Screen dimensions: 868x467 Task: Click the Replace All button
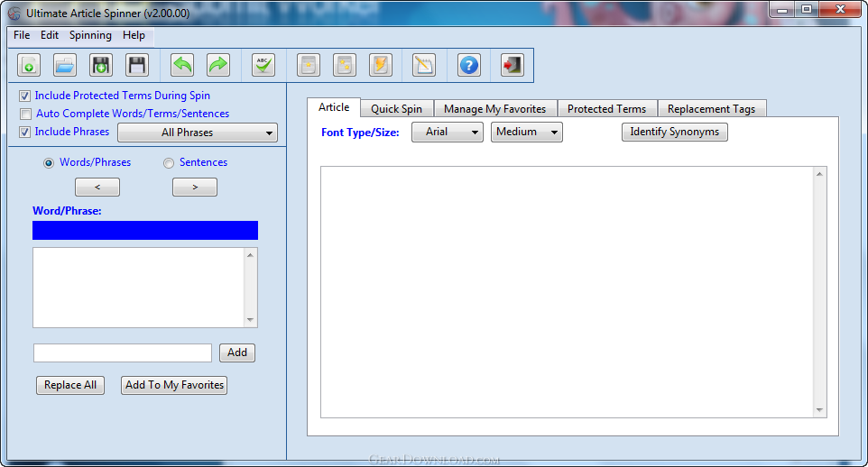[70, 385]
